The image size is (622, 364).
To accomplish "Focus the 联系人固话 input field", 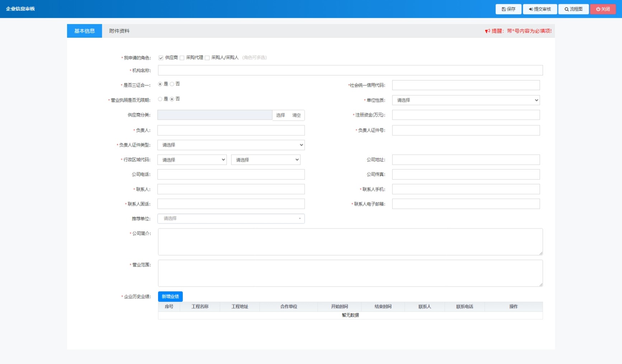I will tap(231, 204).
